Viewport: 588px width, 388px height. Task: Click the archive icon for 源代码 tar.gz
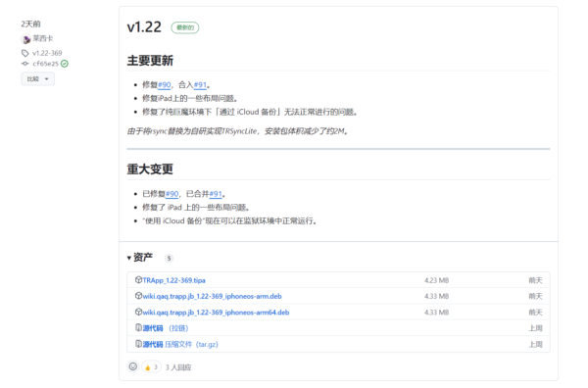click(x=138, y=344)
